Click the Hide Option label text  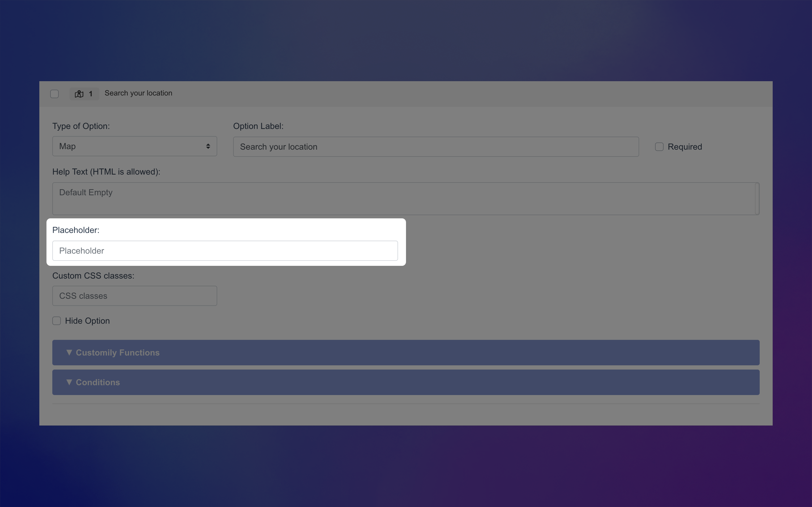[x=87, y=321]
